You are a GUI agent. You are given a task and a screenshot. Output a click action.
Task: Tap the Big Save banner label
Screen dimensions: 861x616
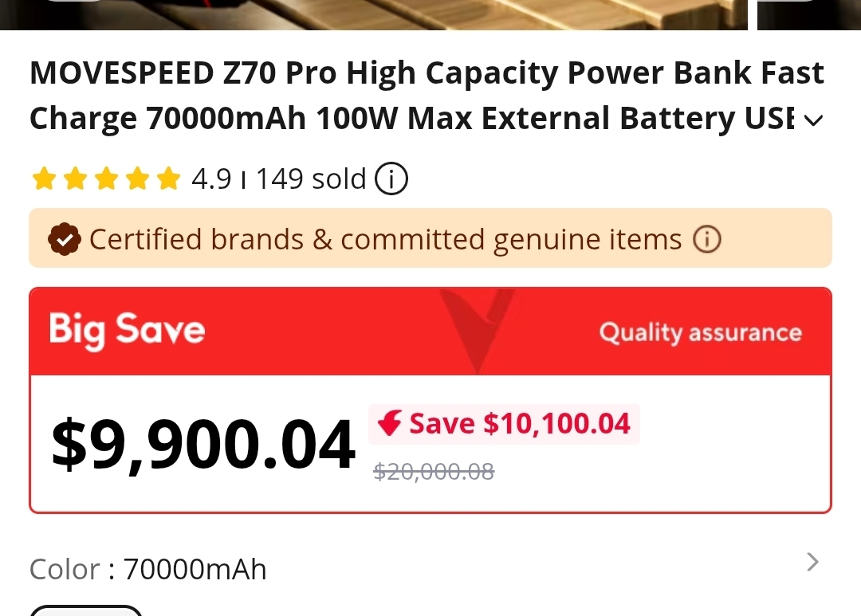tap(128, 331)
